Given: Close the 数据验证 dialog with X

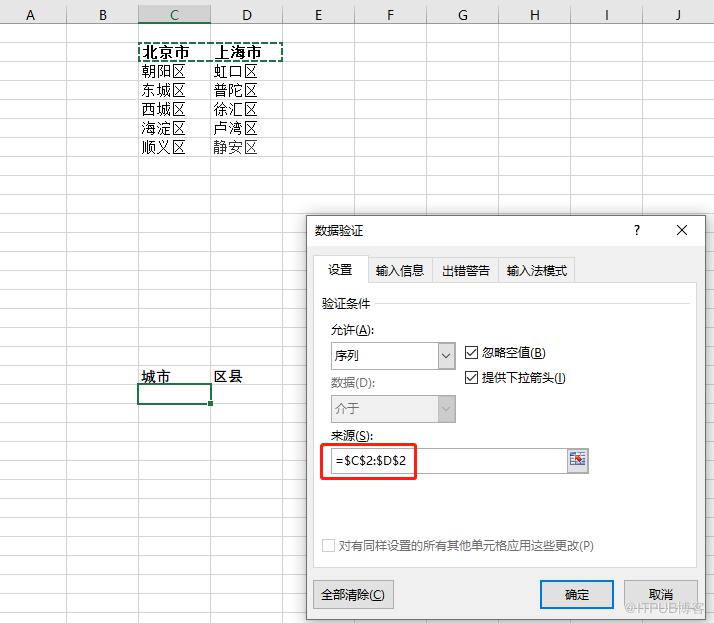Looking at the screenshot, I should click(x=682, y=230).
